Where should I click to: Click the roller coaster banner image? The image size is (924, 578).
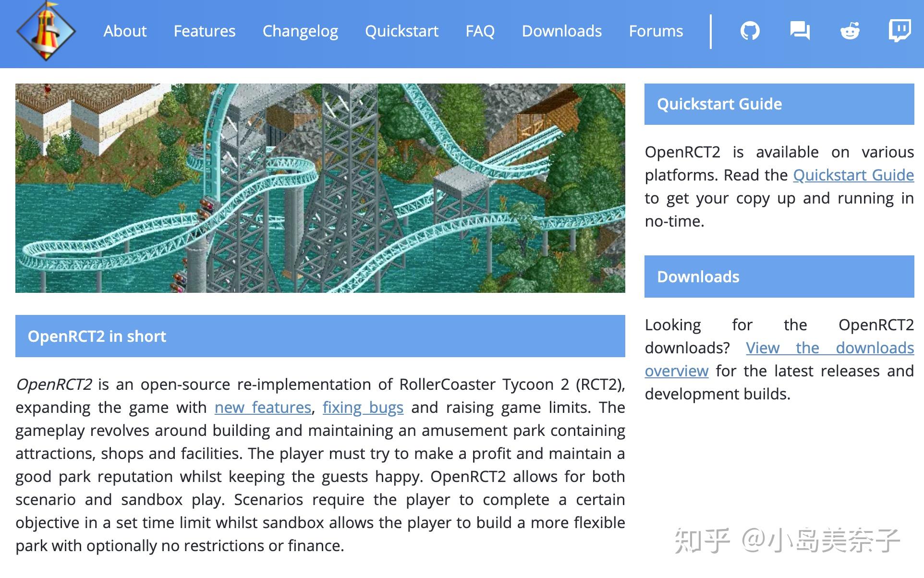(x=320, y=188)
